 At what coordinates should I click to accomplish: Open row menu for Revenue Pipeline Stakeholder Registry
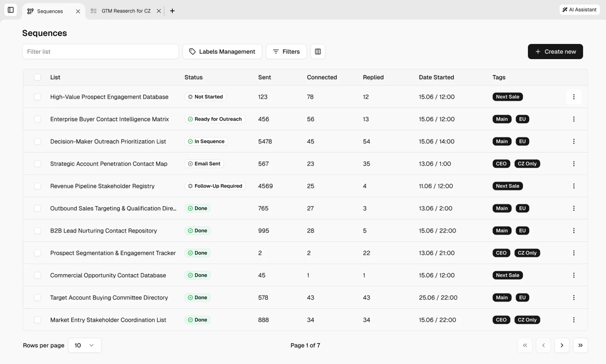tap(574, 186)
